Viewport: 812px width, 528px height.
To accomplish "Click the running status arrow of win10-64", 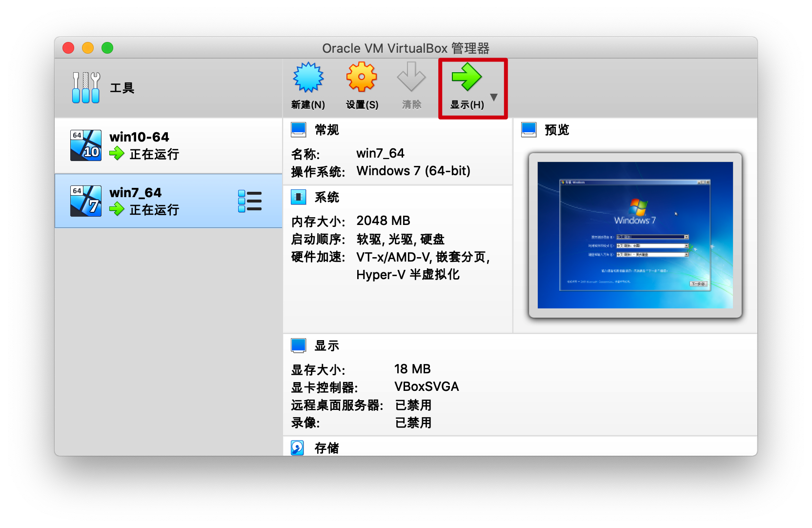I will click(117, 154).
